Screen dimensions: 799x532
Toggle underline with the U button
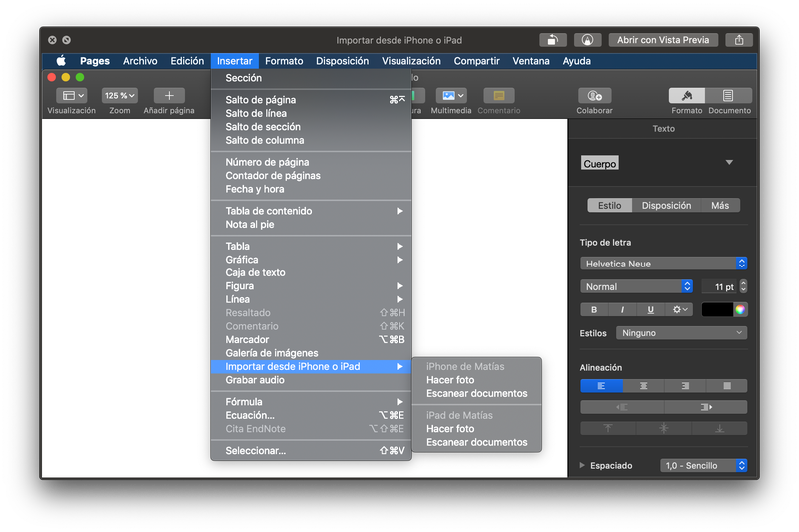point(651,309)
